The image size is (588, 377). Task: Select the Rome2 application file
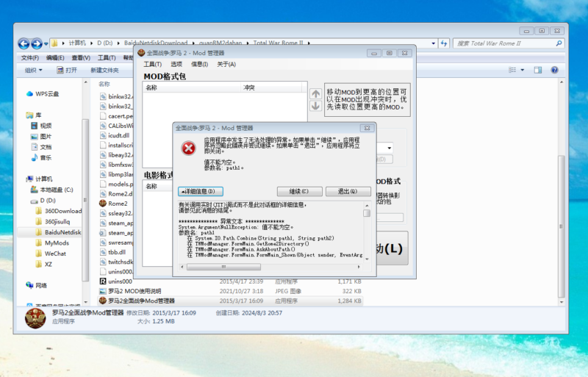(x=118, y=203)
